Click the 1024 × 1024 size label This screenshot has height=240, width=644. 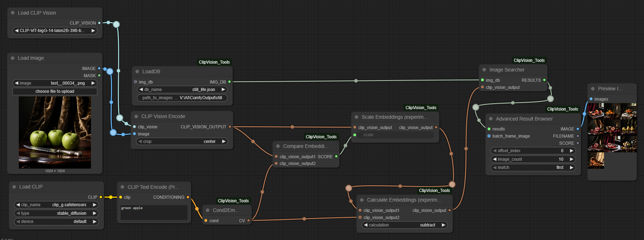coord(55,171)
